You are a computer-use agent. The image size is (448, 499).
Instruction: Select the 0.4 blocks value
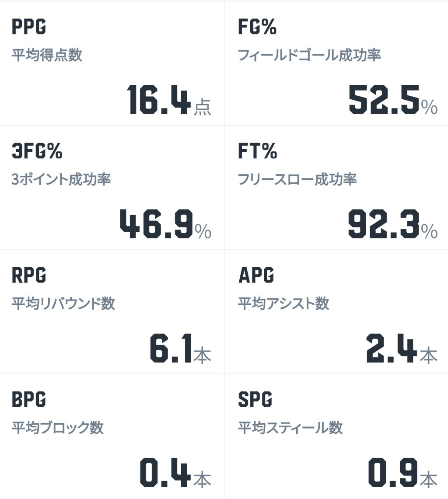point(165,473)
